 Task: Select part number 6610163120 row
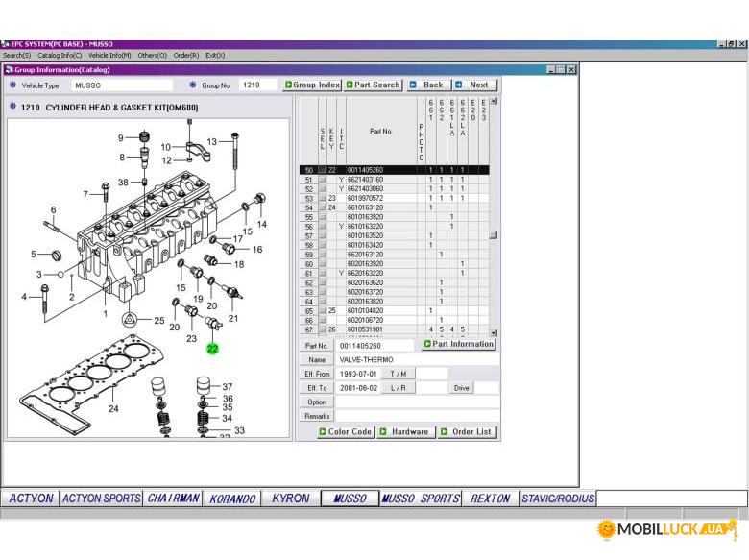point(394,207)
